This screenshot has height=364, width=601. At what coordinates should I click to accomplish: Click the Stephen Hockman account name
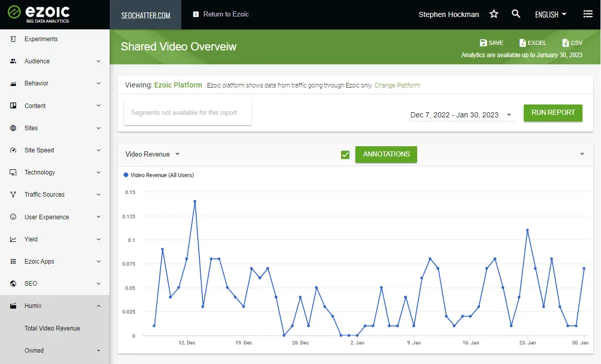[x=449, y=14]
